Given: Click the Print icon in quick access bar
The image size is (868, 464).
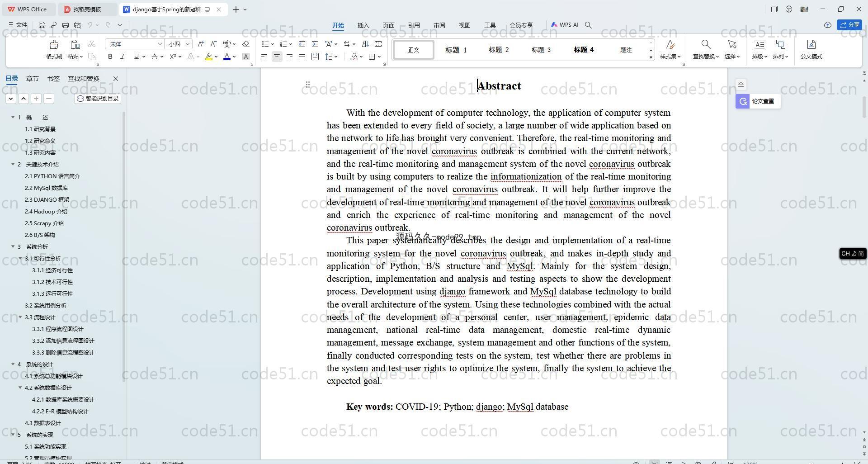Looking at the screenshot, I should point(66,25).
